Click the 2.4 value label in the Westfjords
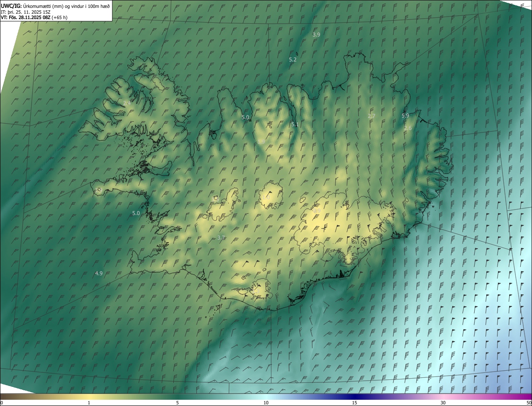532x406 pixels. click(127, 103)
